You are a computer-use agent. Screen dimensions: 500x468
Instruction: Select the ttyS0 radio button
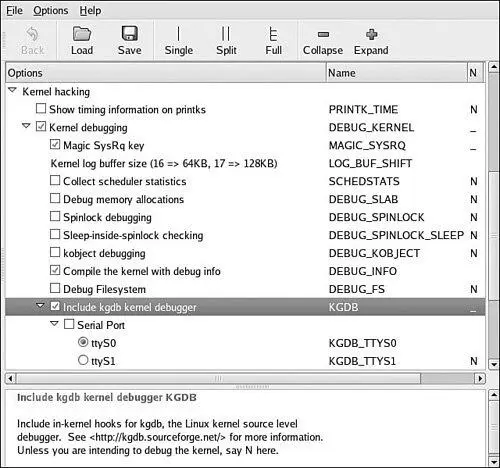point(83,342)
